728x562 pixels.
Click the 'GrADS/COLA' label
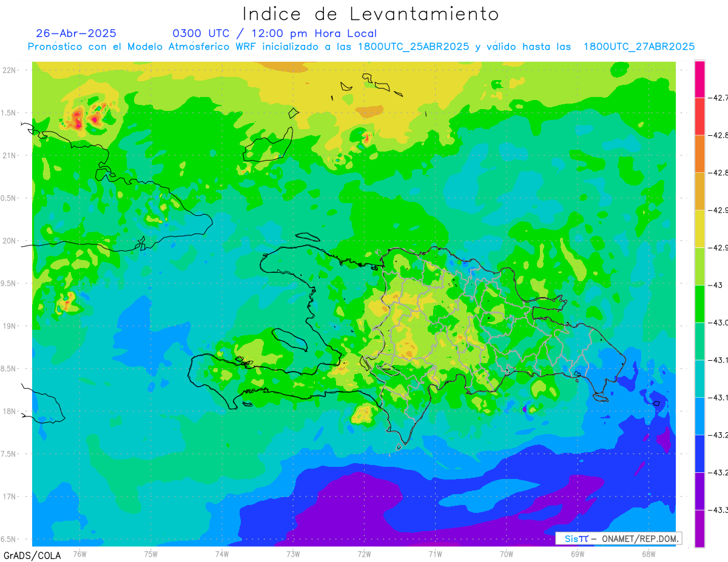point(32,555)
